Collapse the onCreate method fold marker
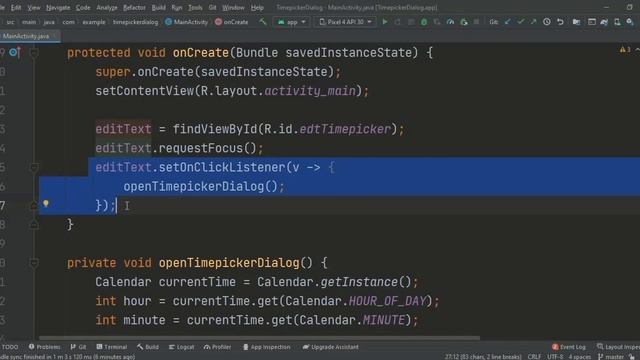 tap(34, 53)
